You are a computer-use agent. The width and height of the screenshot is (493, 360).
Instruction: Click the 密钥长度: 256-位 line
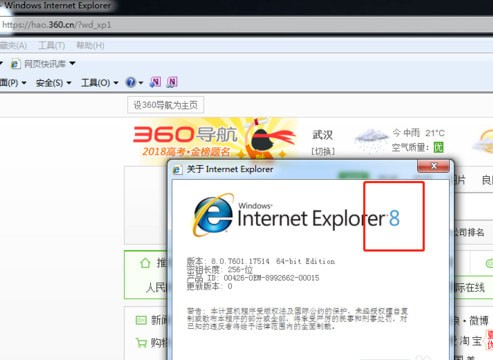tap(219, 270)
